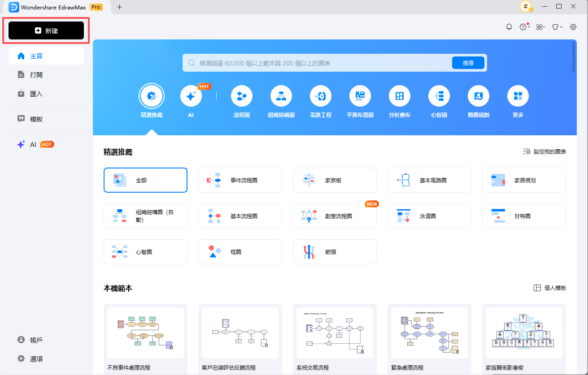Select the 電路工程 circuit engineering icon
The image size is (588, 375).
(x=321, y=95)
